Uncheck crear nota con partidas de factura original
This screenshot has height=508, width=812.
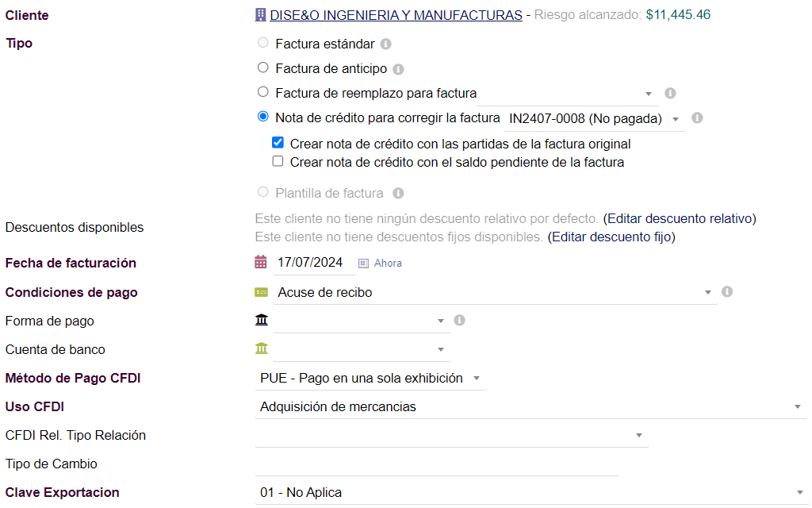278,144
